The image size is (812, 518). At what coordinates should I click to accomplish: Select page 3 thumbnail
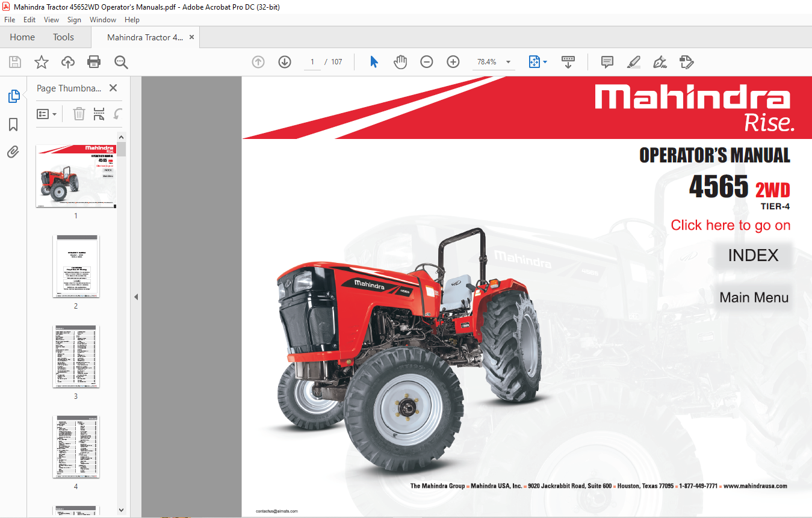coord(76,357)
